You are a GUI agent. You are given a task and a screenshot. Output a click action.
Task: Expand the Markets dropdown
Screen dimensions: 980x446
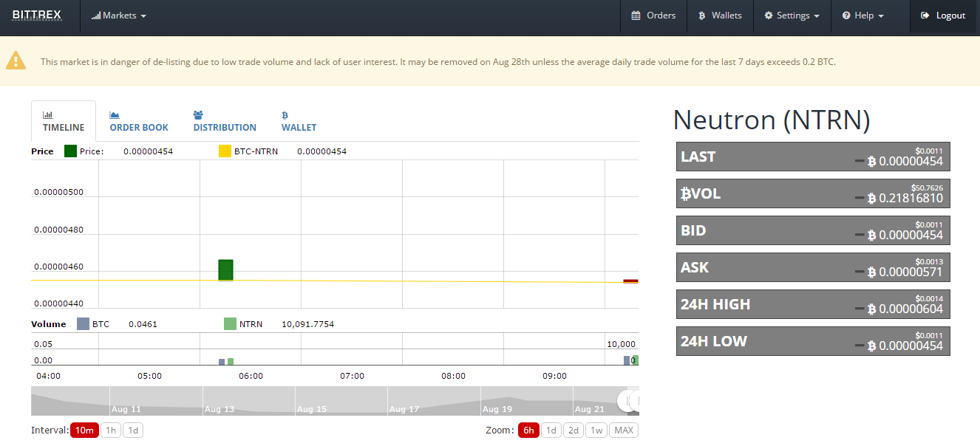click(119, 16)
